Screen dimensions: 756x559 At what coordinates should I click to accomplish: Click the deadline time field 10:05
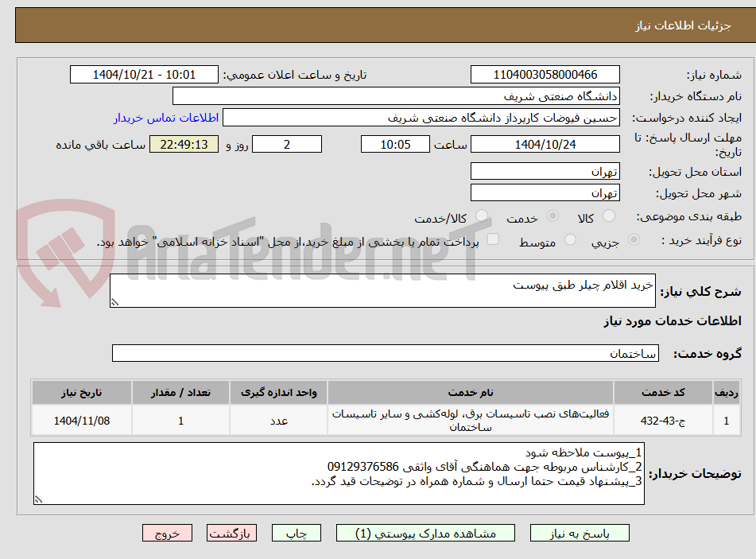pyautogui.click(x=395, y=144)
